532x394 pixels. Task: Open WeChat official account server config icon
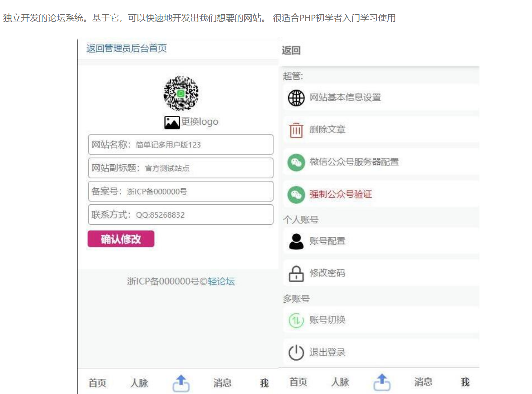[295, 162]
